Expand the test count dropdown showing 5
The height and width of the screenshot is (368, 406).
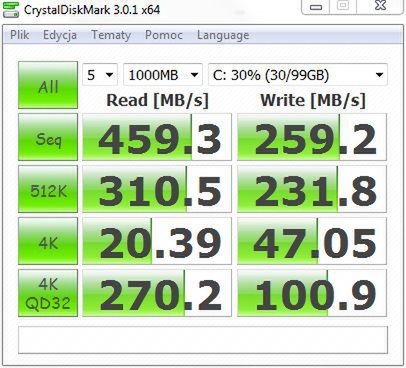tap(100, 74)
